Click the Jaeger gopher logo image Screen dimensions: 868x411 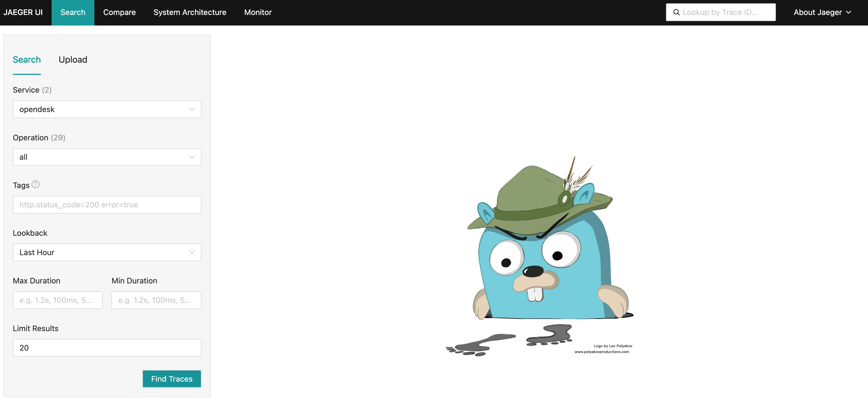[x=540, y=256]
